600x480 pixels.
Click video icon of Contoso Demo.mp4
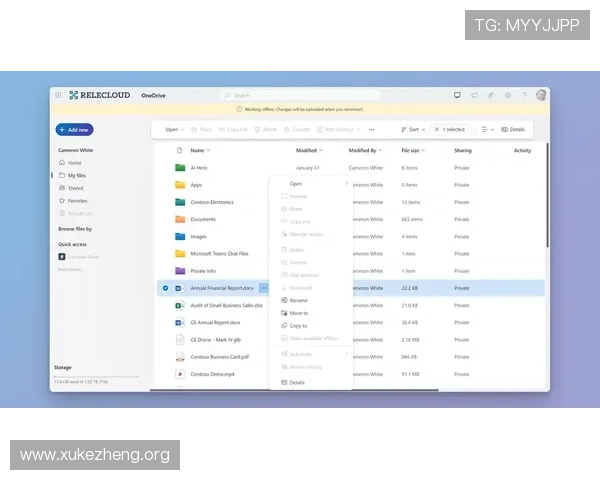pyautogui.click(x=180, y=374)
